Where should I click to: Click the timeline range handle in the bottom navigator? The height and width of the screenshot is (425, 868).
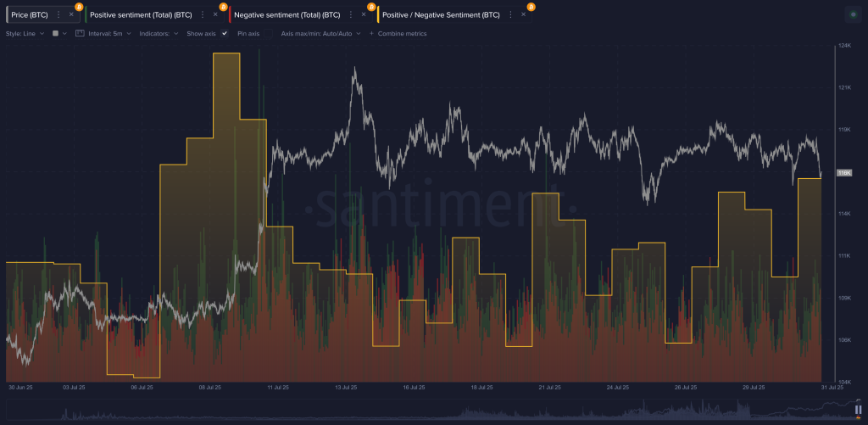coord(858,409)
